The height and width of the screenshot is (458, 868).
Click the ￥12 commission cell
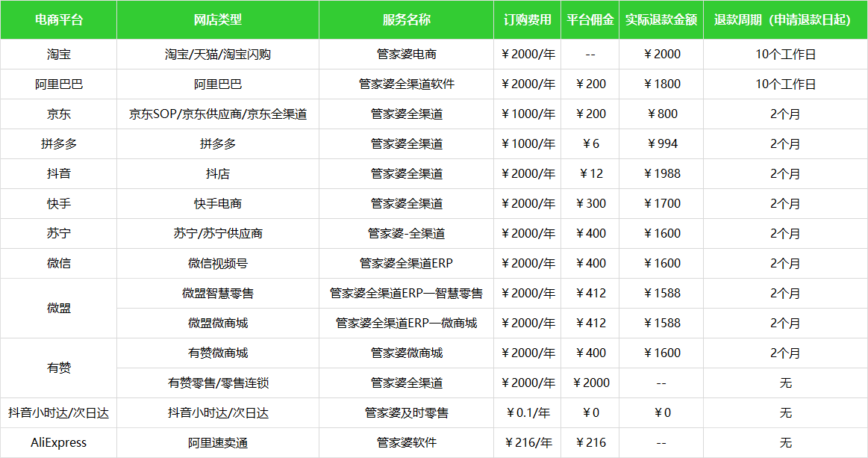point(590,174)
